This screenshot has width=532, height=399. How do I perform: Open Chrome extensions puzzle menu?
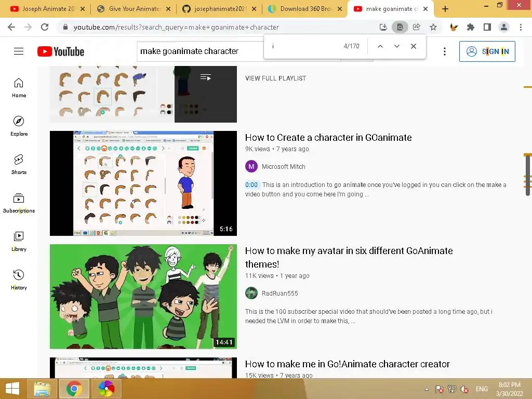pos(470,27)
